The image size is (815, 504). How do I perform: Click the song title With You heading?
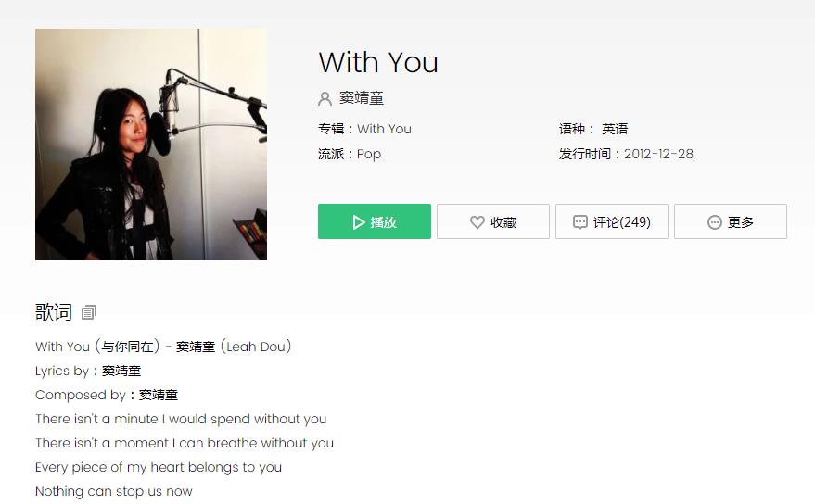pyautogui.click(x=378, y=62)
